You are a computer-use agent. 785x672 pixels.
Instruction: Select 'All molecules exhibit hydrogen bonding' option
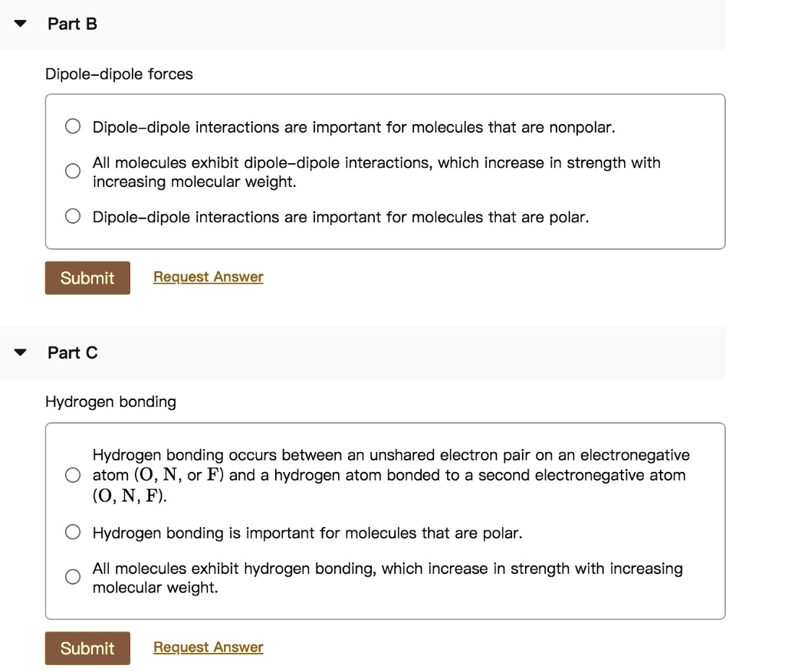72,576
